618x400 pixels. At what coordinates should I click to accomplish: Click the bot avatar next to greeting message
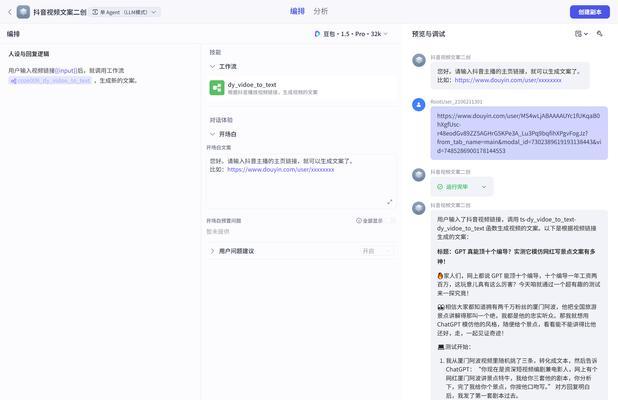[x=419, y=60]
